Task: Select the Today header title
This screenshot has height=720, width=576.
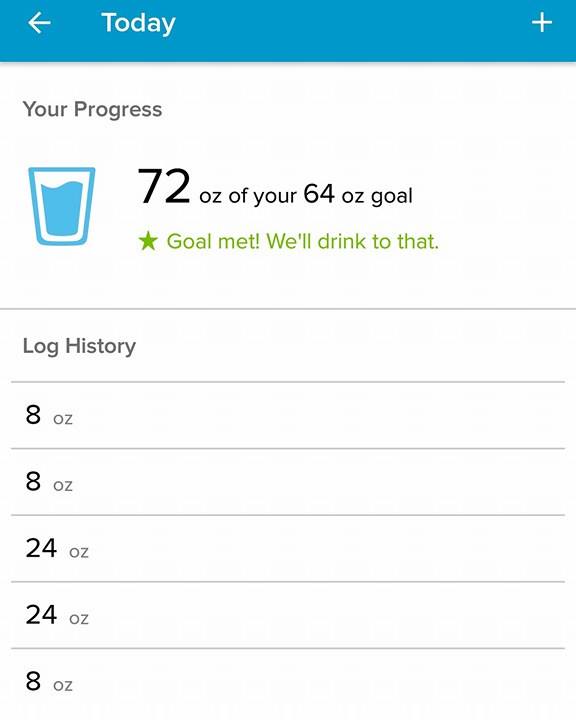Action: [138, 23]
